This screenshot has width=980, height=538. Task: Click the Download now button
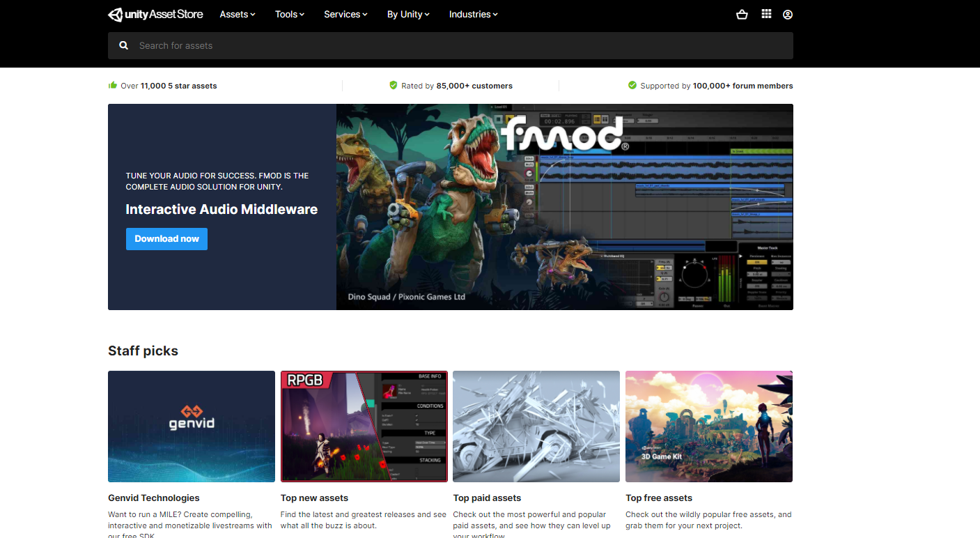click(x=166, y=238)
